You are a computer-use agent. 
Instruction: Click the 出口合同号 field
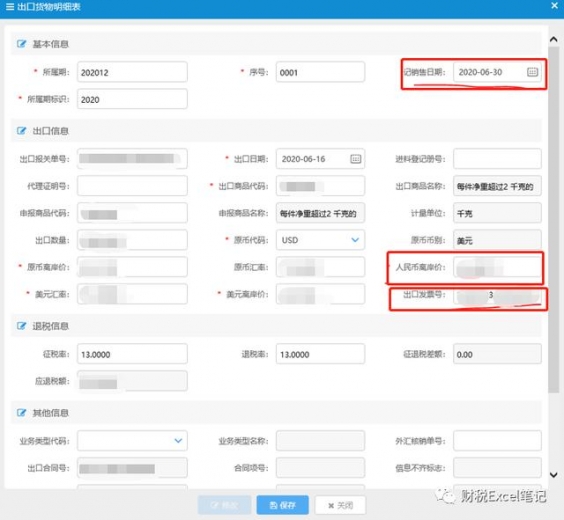tap(132, 467)
